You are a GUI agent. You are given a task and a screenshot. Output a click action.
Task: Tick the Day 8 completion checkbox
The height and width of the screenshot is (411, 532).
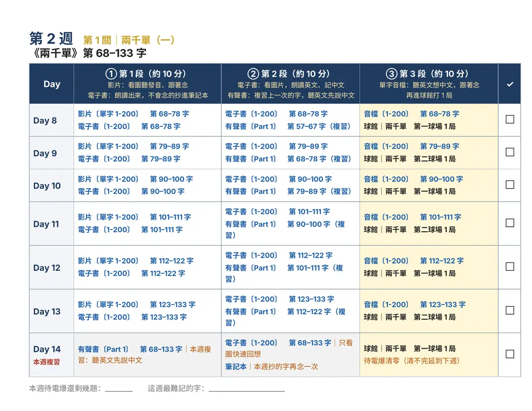click(510, 119)
